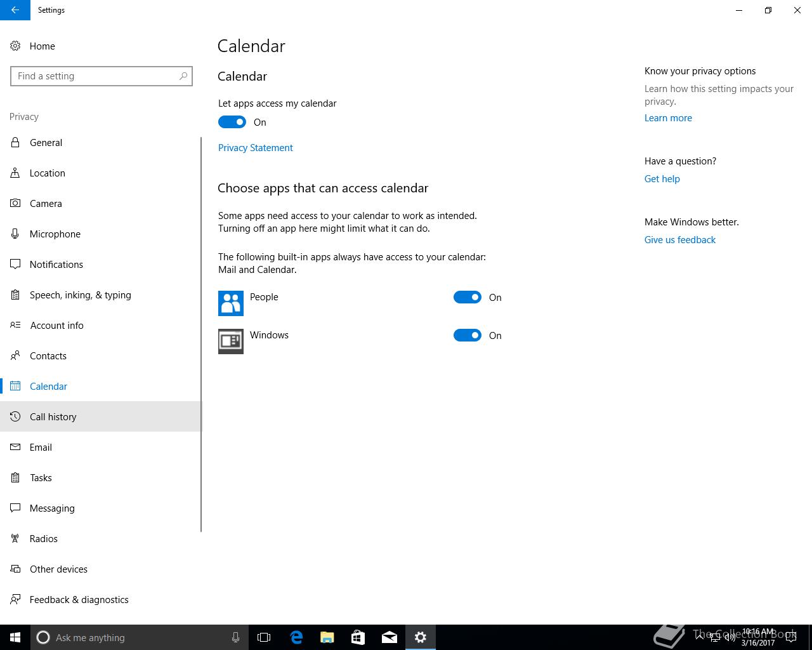Turn off calendar access for People
812x650 pixels.
point(468,297)
